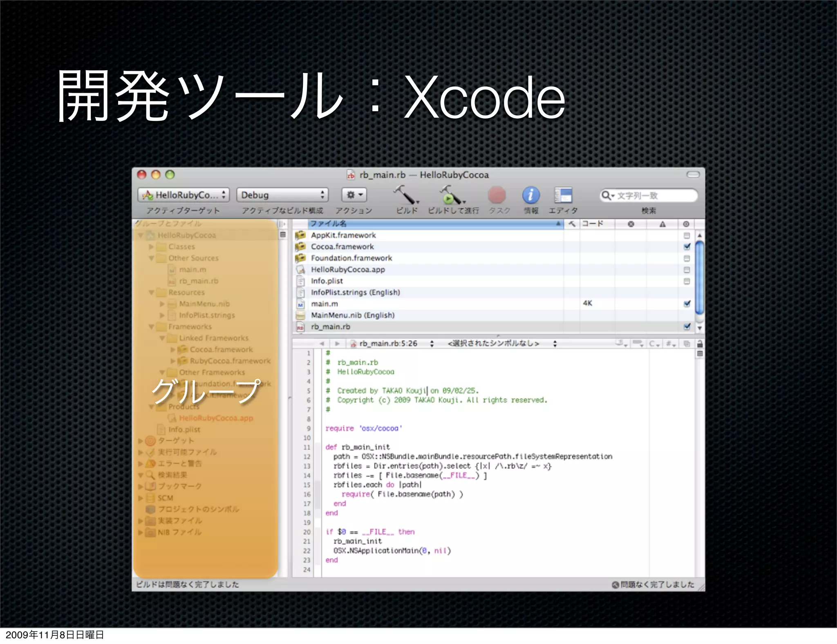Click the コード column header
This screenshot has width=837, height=644.
(597, 224)
